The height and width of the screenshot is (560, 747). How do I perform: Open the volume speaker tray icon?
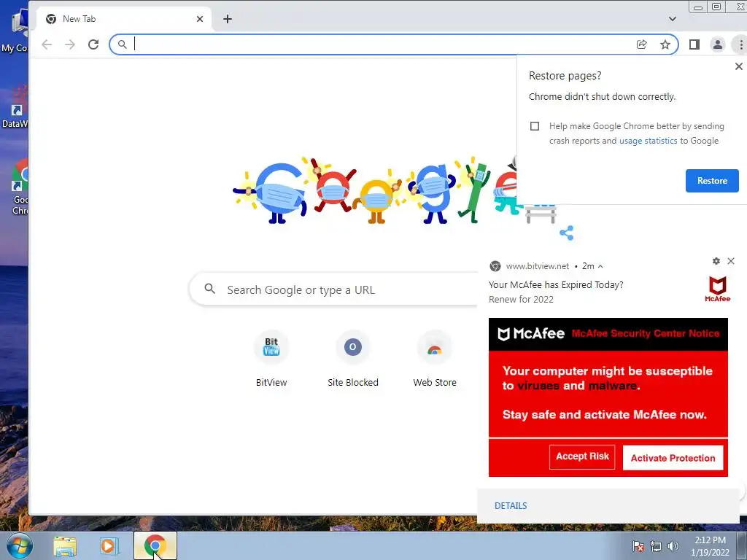[673, 546]
